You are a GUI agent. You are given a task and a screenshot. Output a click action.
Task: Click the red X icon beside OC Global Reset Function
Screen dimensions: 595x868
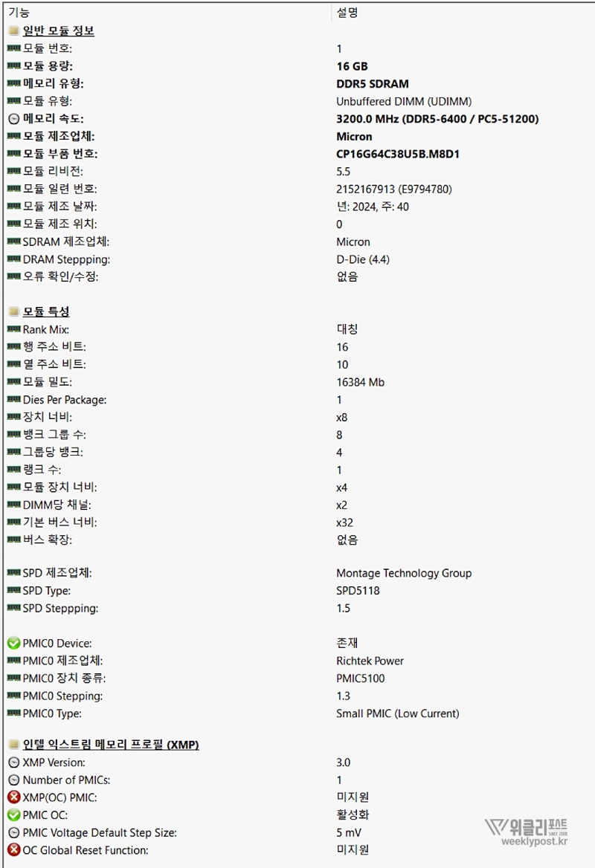(13, 850)
